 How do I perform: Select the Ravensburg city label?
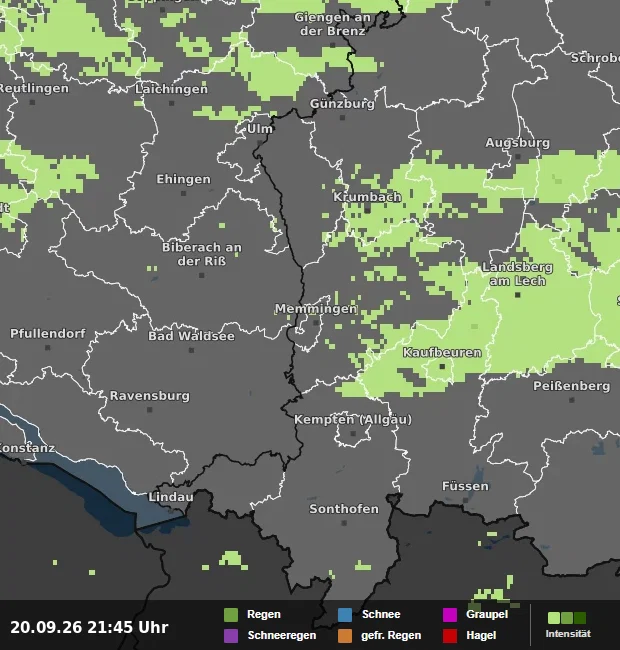click(x=150, y=396)
